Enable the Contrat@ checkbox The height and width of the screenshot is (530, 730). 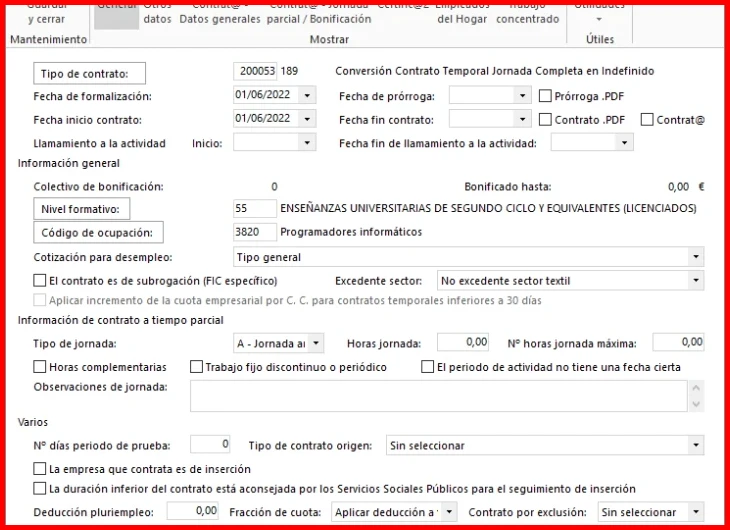647,120
